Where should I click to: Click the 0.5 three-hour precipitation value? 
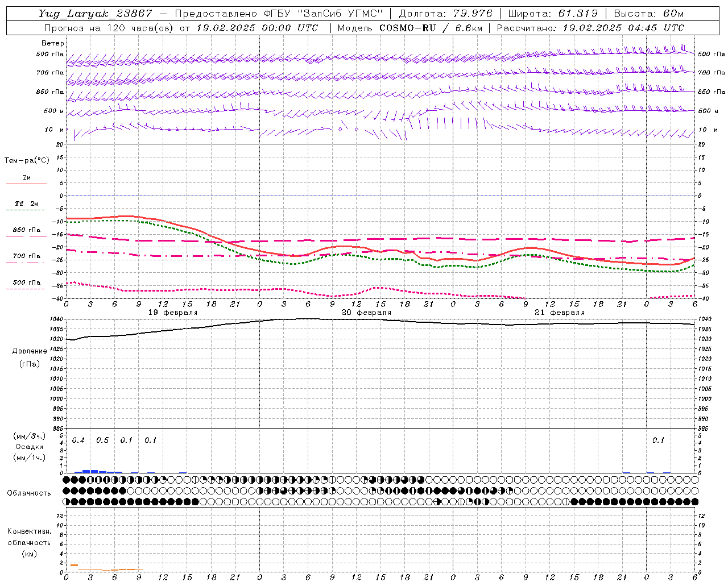pos(102,440)
